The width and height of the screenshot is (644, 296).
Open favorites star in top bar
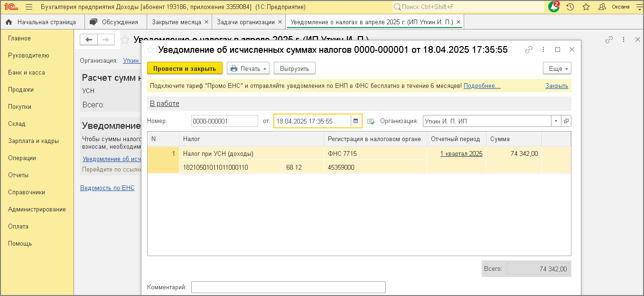point(586,7)
